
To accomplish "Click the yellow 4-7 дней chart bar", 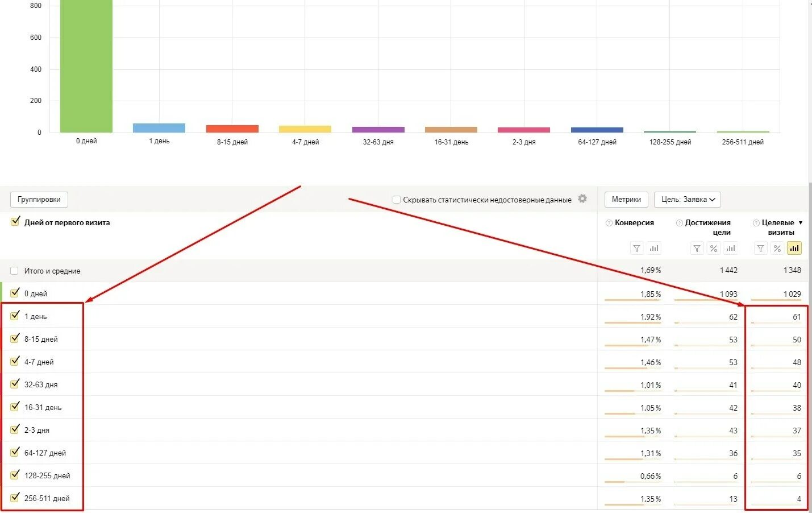I will [x=305, y=129].
